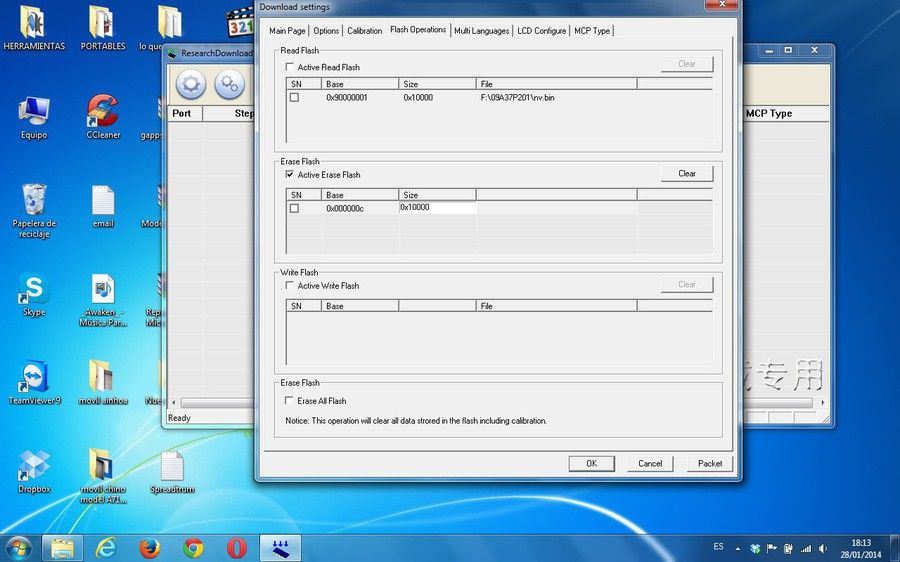Open the Spreadtrum text file
This screenshot has height=562, width=900.
coord(172,472)
